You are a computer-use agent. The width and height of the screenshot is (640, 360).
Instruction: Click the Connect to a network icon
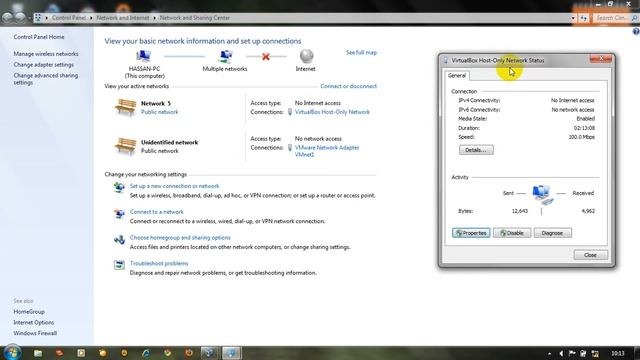119,213
